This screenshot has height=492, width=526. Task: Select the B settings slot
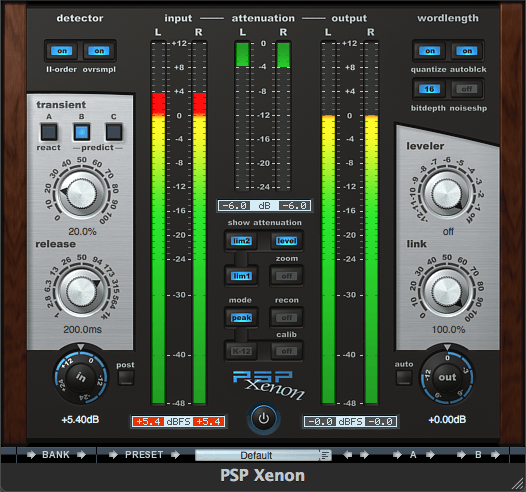(478, 455)
